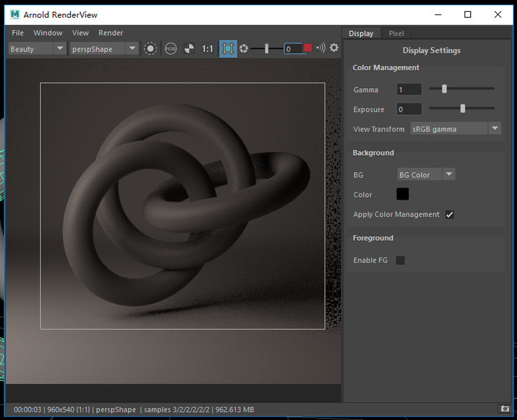Enable the FG checkbox
Screen dimensions: 517x420
(x=401, y=260)
